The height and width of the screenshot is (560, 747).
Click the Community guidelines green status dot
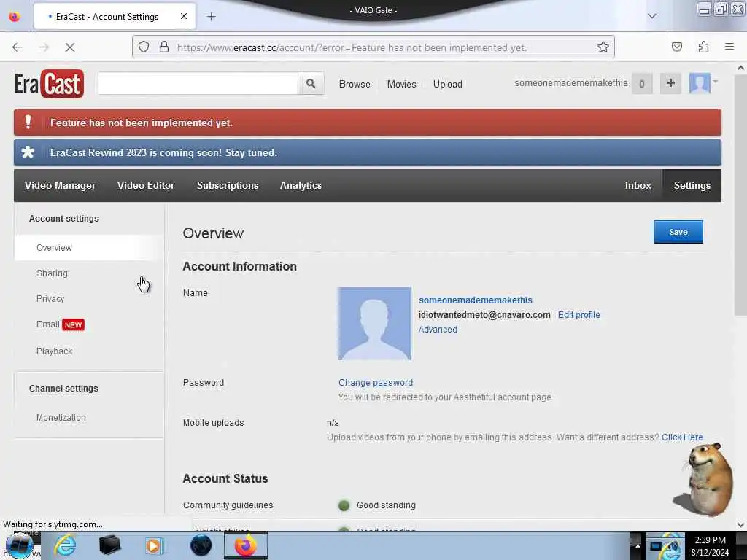coord(344,505)
